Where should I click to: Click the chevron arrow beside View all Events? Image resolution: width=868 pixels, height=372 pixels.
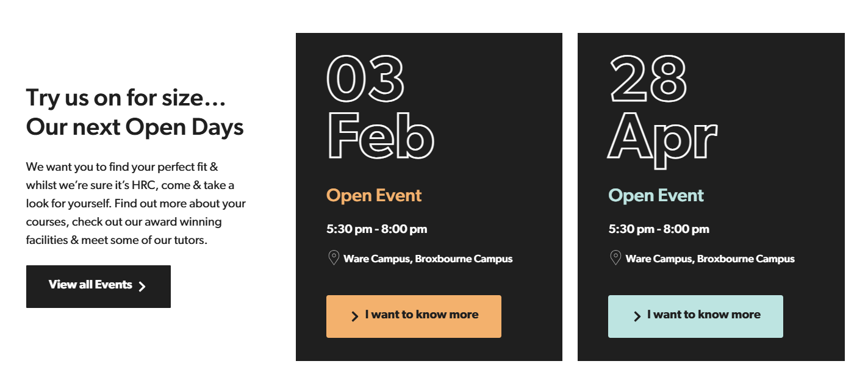pyautogui.click(x=142, y=287)
